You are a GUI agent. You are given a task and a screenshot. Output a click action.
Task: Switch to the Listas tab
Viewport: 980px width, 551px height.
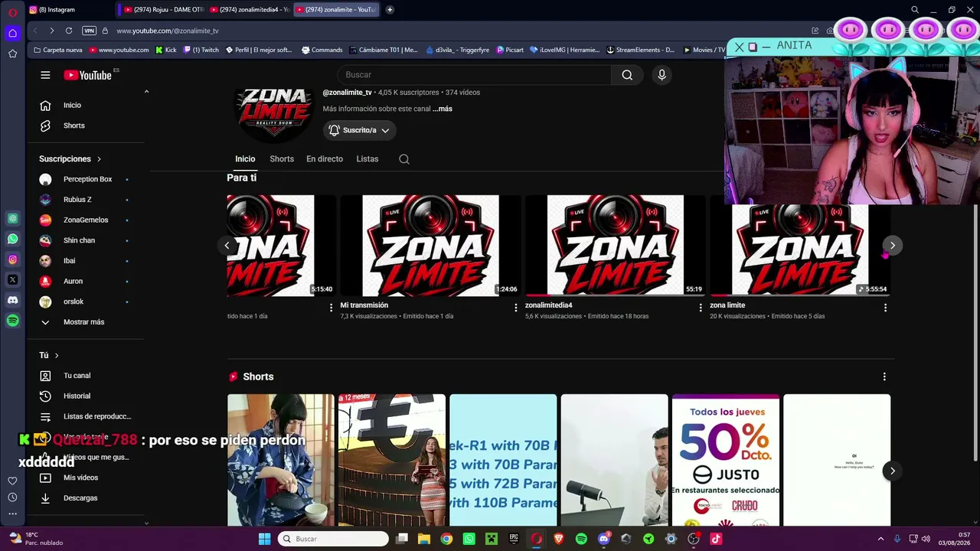(367, 159)
